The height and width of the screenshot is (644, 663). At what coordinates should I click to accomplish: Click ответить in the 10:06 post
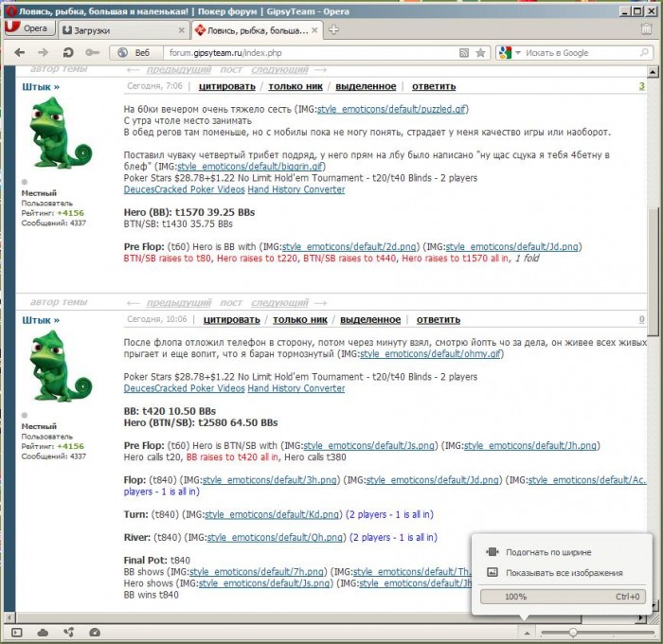click(x=439, y=320)
